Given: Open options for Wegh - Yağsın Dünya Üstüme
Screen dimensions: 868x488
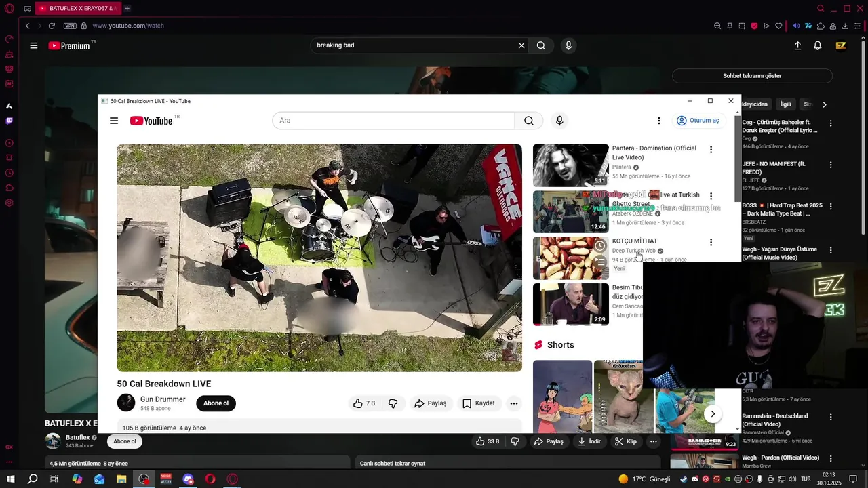Looking at the screenshot, I should click(x=831, y=250).
